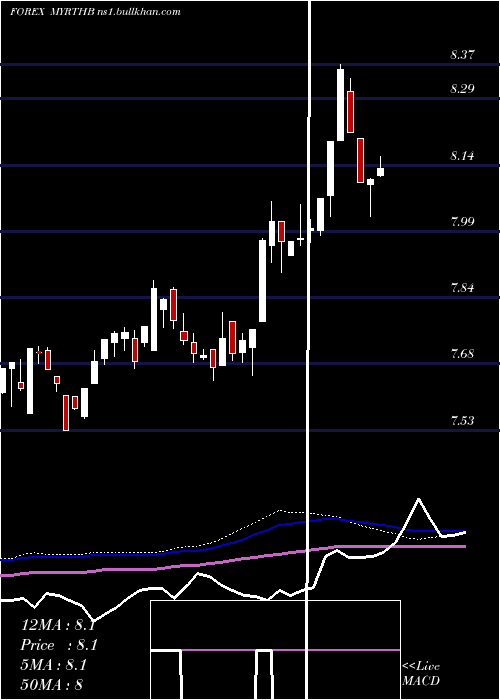Image resolution: width=500 pixels, height=700 pixels.
Task: Click the 12MA : 8.1 readout
Action: click(x=58, y=625)
